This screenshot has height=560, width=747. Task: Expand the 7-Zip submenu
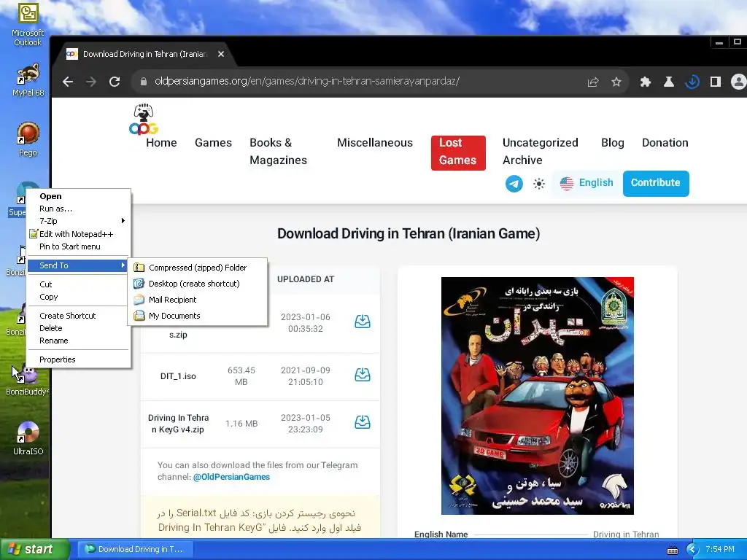click(79, 221)
